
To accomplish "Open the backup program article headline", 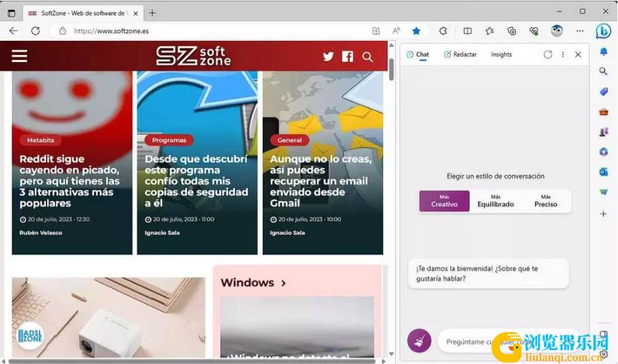I will tap(196, 181).
